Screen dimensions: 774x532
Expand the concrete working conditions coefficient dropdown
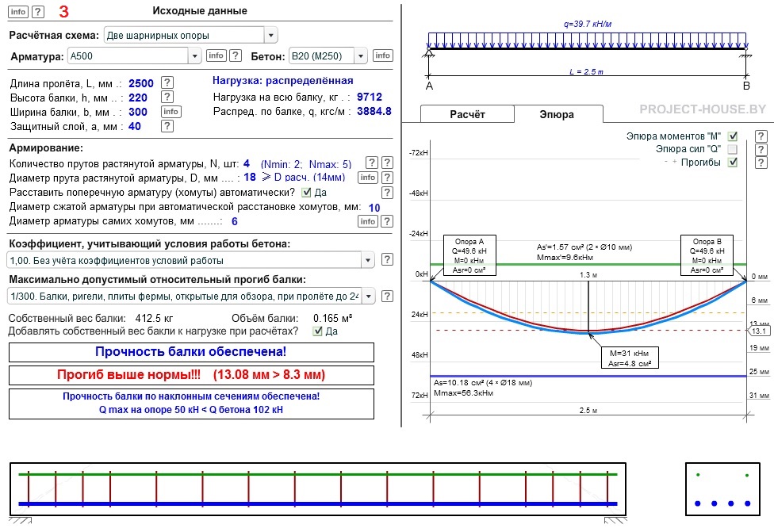190,260
